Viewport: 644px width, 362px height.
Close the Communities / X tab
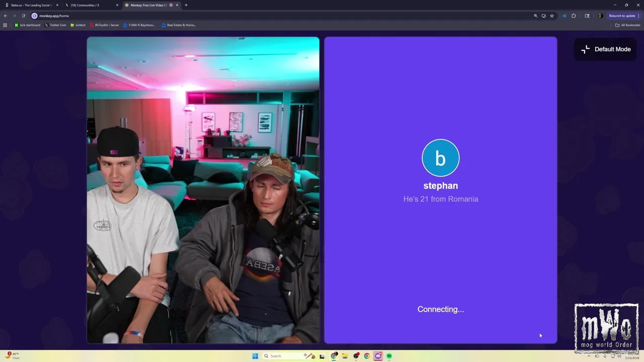pos(117,5)
